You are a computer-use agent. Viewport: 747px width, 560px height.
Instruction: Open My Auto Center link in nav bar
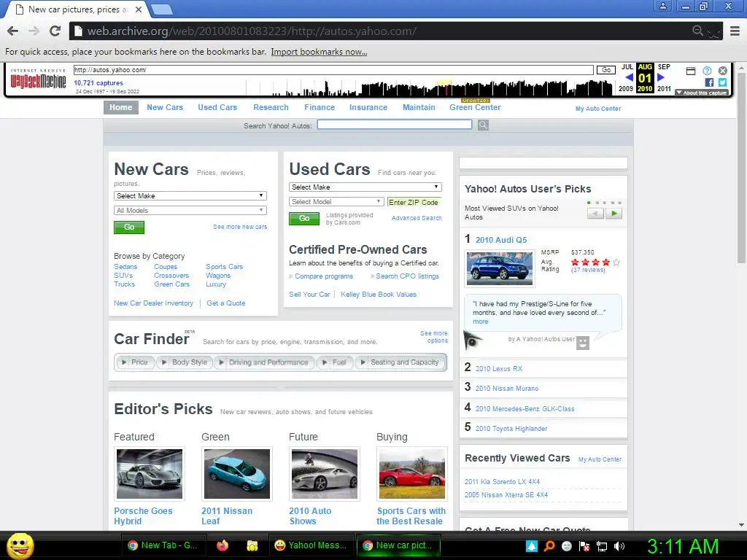point(598,109)
